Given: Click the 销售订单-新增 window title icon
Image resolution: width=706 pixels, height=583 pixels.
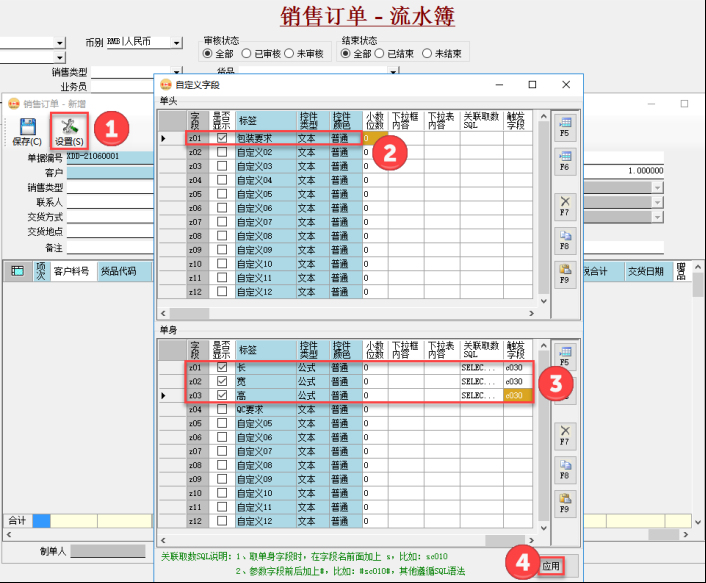Looking at the screenshot, I should tap(14, 104).
